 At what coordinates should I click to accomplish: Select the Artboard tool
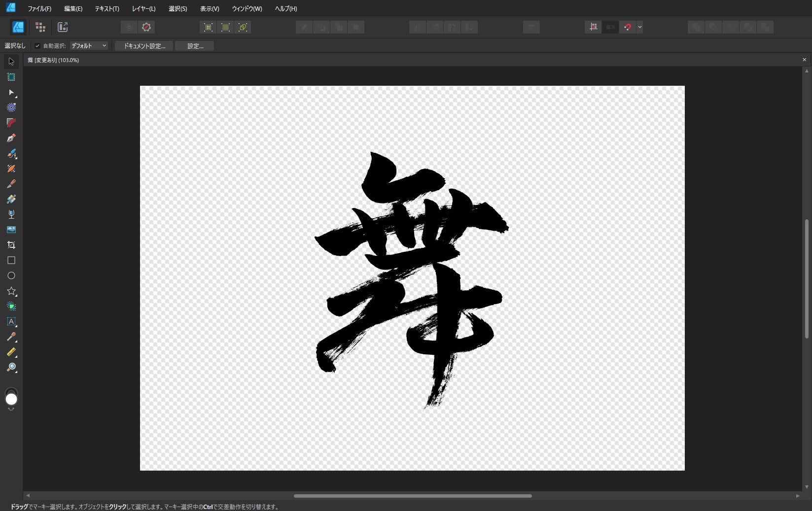click(x=11, y=77)
